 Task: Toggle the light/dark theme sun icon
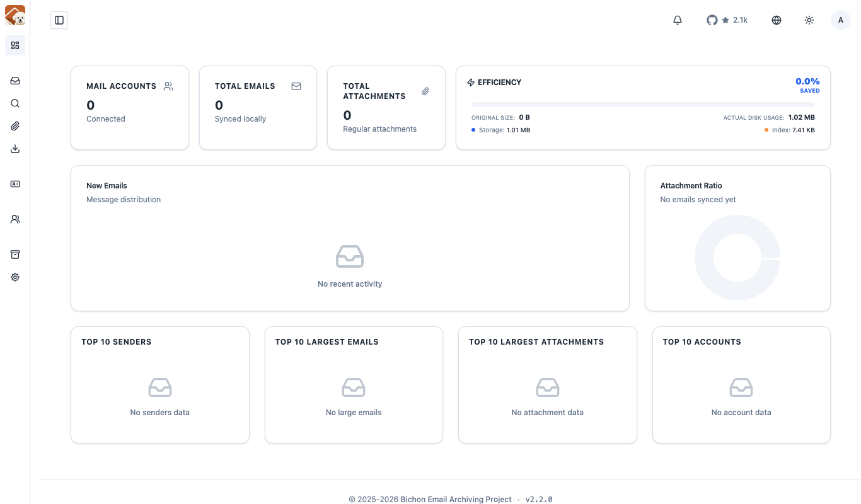tap(809, 20)
